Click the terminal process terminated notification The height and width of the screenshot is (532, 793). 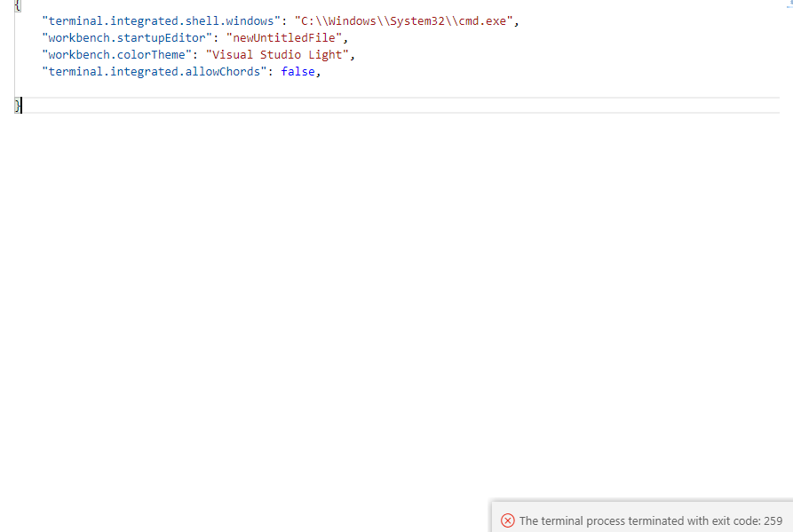(639, 520)
